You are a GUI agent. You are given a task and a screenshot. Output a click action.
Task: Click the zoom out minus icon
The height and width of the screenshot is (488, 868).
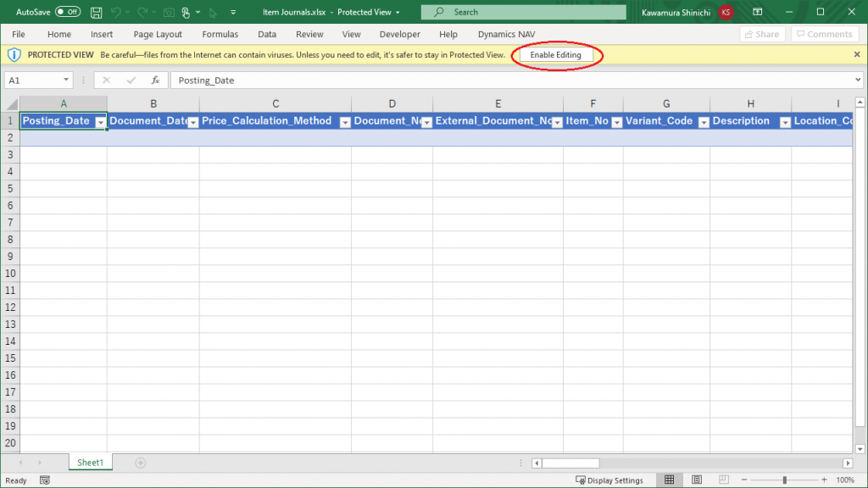pos(744,480)
